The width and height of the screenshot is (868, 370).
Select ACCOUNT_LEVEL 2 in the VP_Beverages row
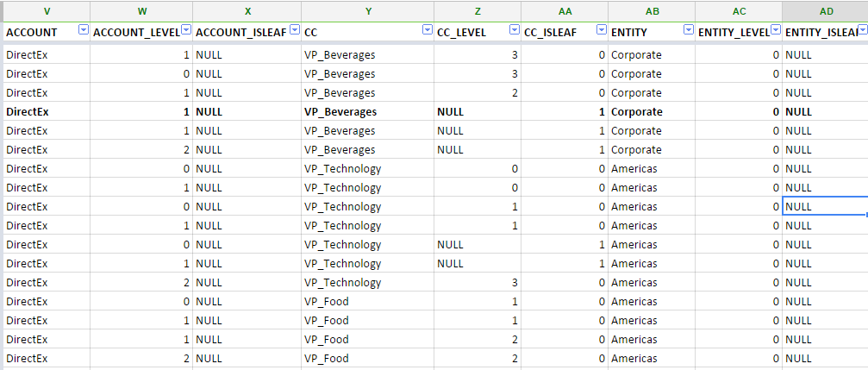point(141,149)
